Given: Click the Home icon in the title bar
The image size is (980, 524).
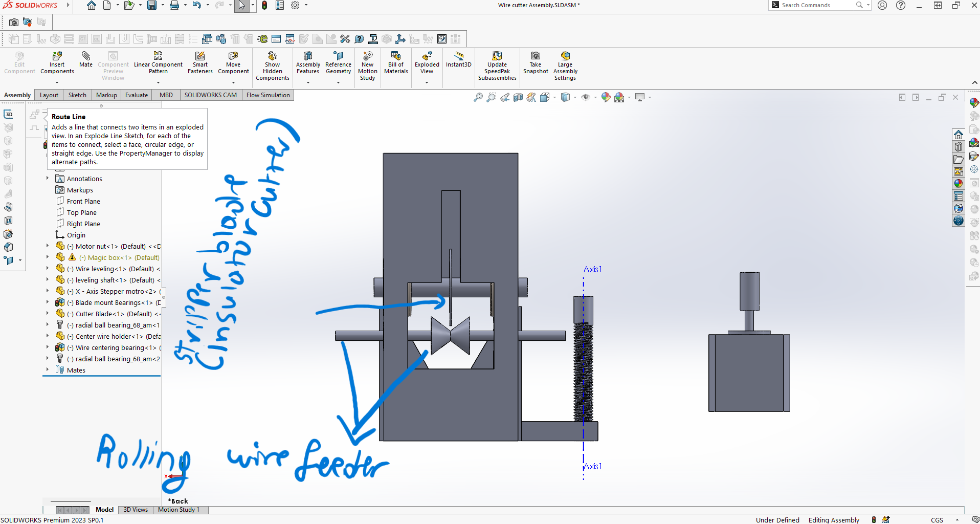Looking at the screenshot, I should click(91, 6).
